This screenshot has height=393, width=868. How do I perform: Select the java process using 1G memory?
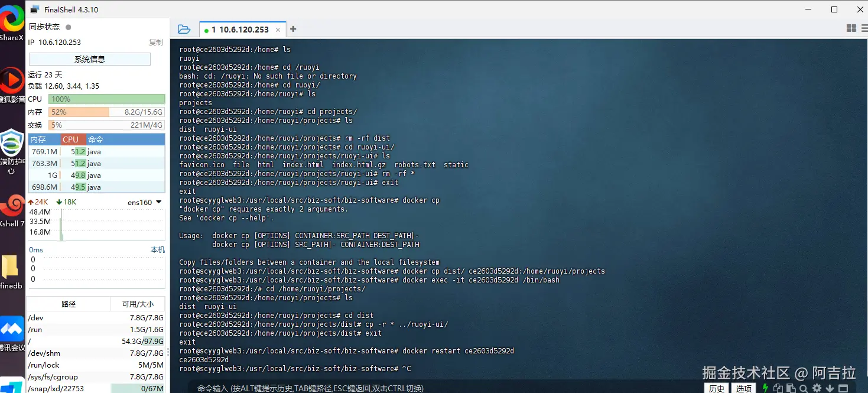(x=96, y=175)
